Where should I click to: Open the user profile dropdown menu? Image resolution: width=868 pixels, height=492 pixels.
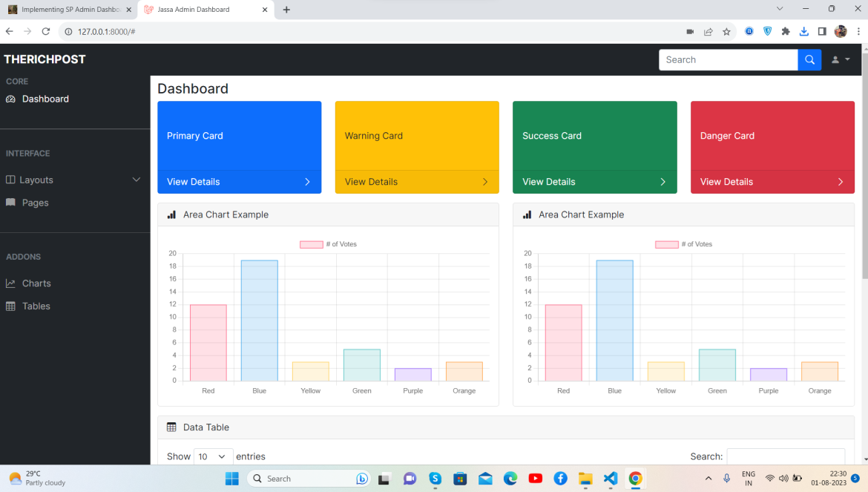coord(841,60)
